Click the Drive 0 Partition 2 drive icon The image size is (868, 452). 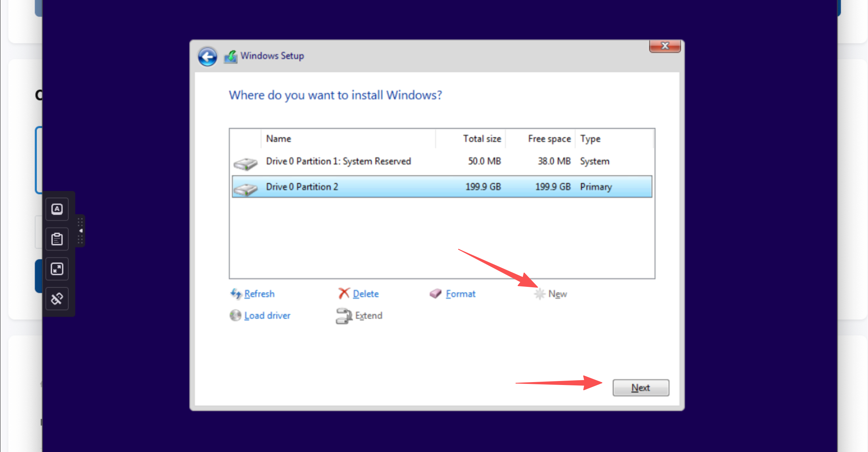click(x=245, y=189)
